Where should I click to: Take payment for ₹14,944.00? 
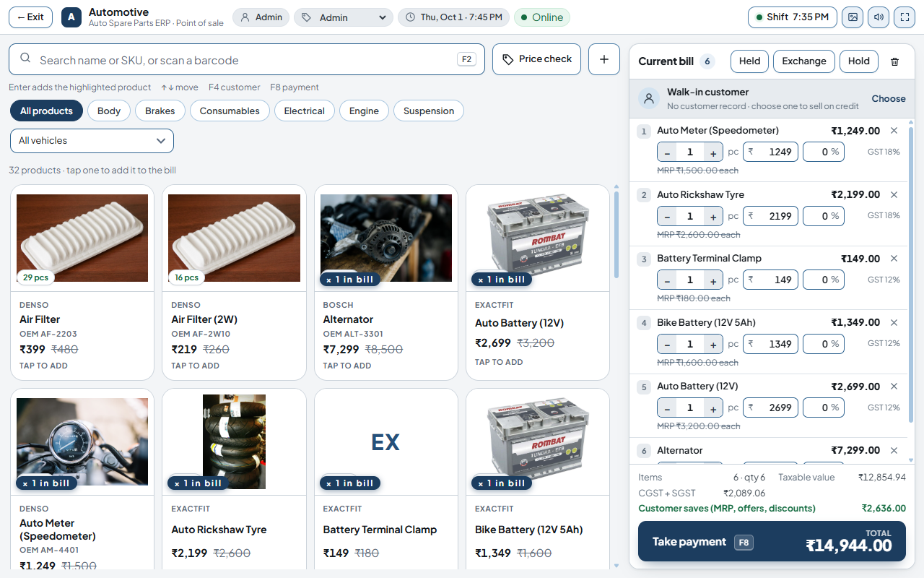coord(772,542)
